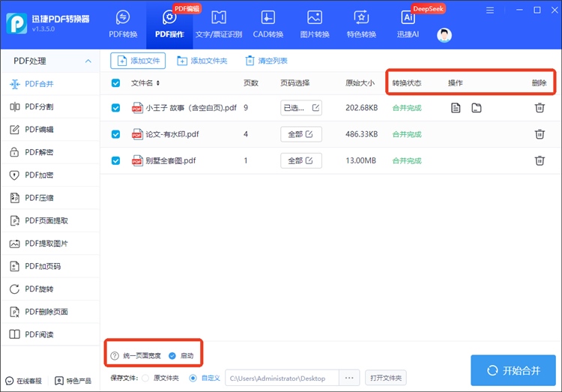This screenshot has height=392, width=562.
Task: Open merged document icon in 小王子 row
Action: (x=456, y=108)
